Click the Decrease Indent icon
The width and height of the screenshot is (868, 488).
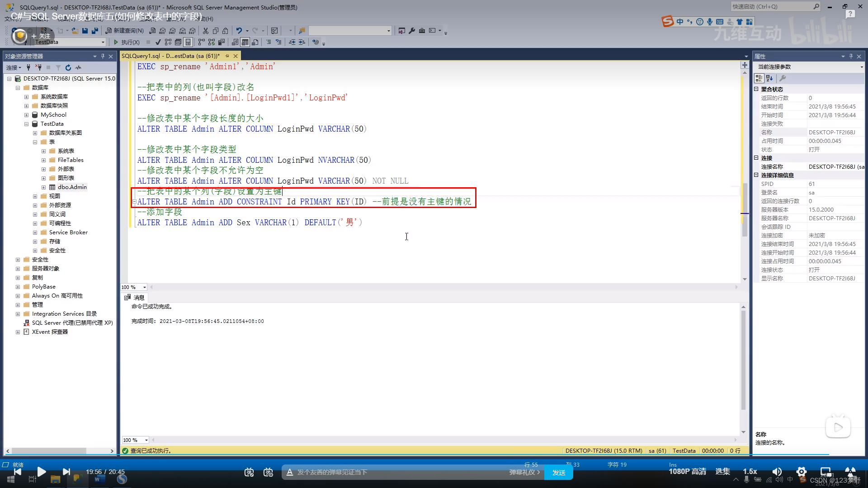[292, 42]
